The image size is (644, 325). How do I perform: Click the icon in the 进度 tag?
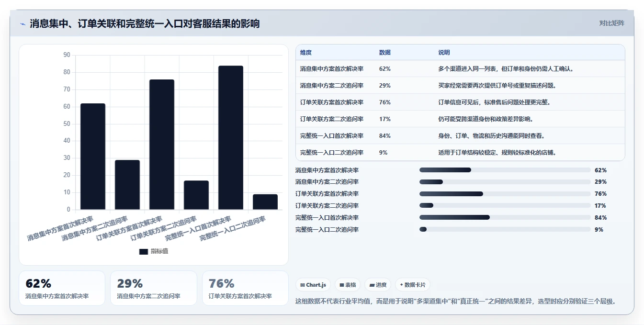(x=372, y=285)
